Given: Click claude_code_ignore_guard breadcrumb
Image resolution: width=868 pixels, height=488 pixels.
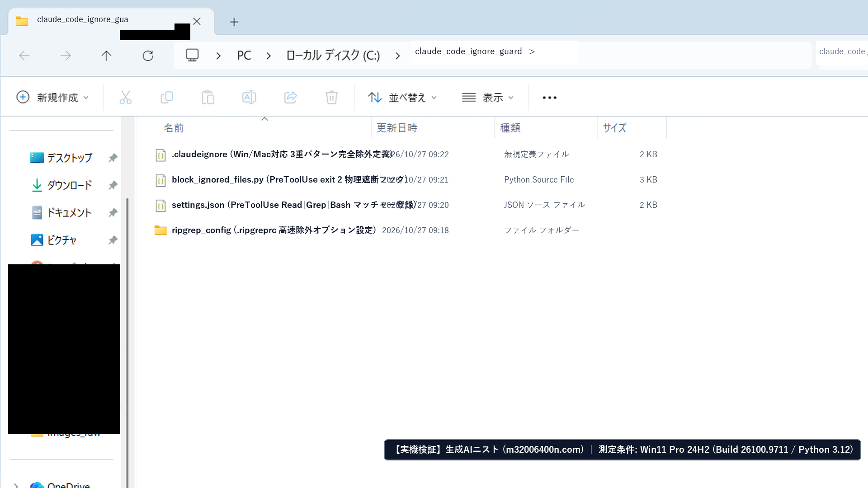Looking at the screenshot, I should coord(468,52).
